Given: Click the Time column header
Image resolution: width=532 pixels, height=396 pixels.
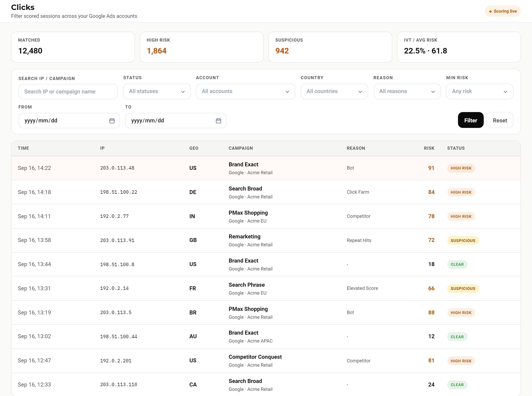Looking at the screenshot, I should tap(24, 148).
